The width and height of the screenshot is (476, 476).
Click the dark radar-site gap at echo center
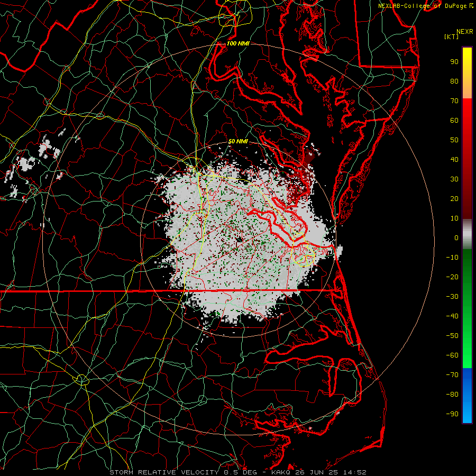tap(239, 240)
